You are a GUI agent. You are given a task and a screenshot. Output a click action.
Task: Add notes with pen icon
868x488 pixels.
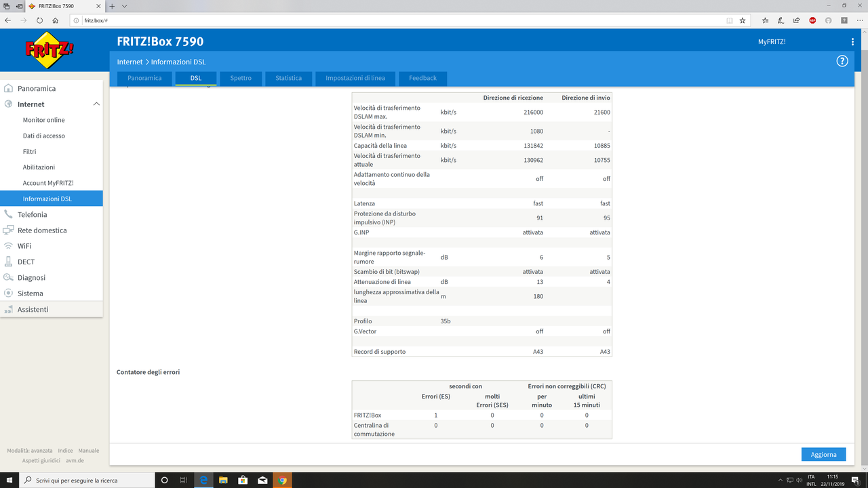coord(781,20)
